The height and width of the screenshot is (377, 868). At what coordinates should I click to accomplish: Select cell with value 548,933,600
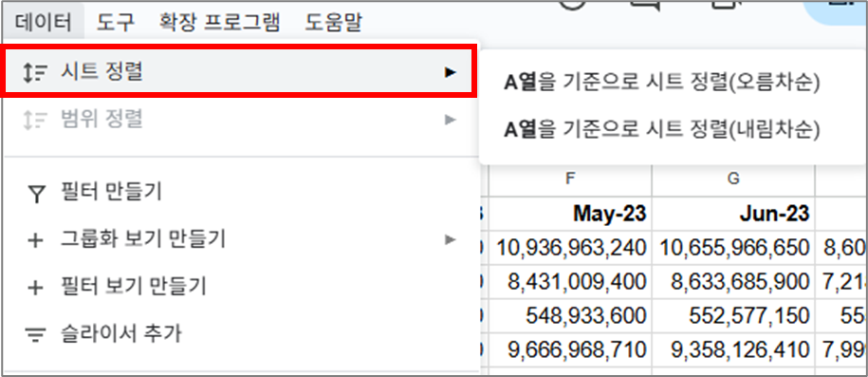tap(569, 316)
